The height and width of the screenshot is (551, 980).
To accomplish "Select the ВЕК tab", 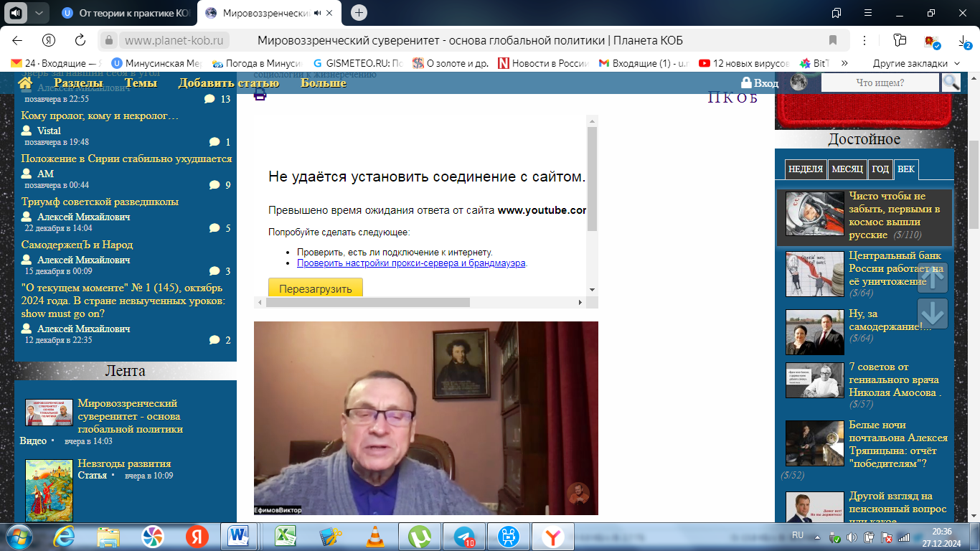I will [x=905, y=170].
